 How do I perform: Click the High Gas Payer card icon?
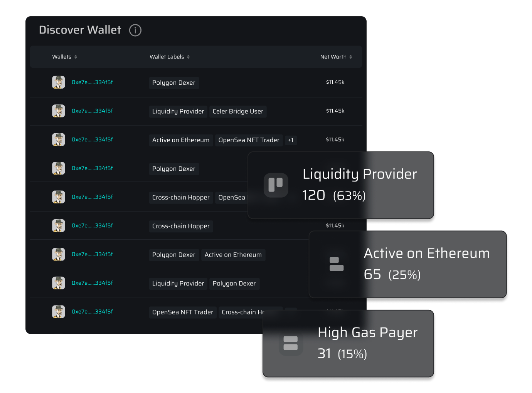pyautogui.click(x=290, y=343)
